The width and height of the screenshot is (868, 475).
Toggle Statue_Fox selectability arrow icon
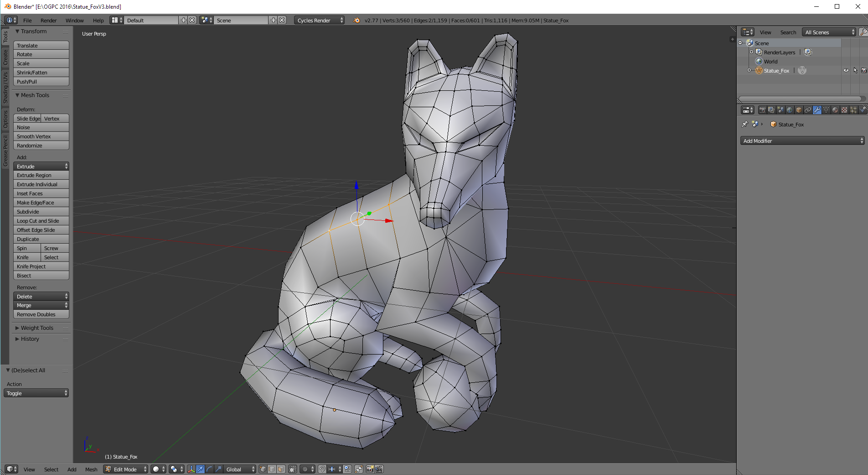855,70
